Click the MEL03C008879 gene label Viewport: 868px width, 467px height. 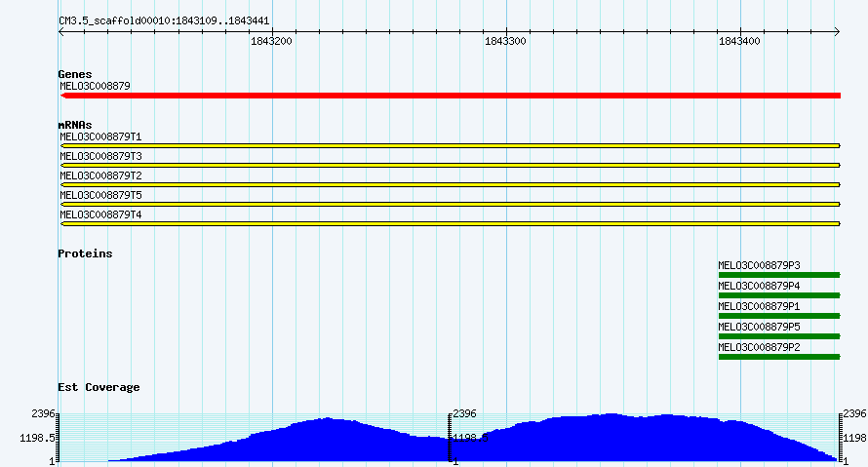(96, 86)
